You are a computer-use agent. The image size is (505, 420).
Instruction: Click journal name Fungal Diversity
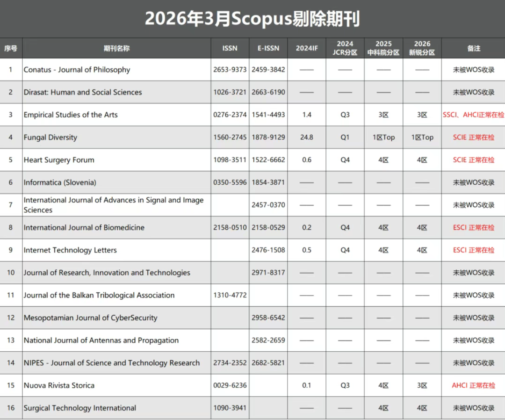point(50,138)
